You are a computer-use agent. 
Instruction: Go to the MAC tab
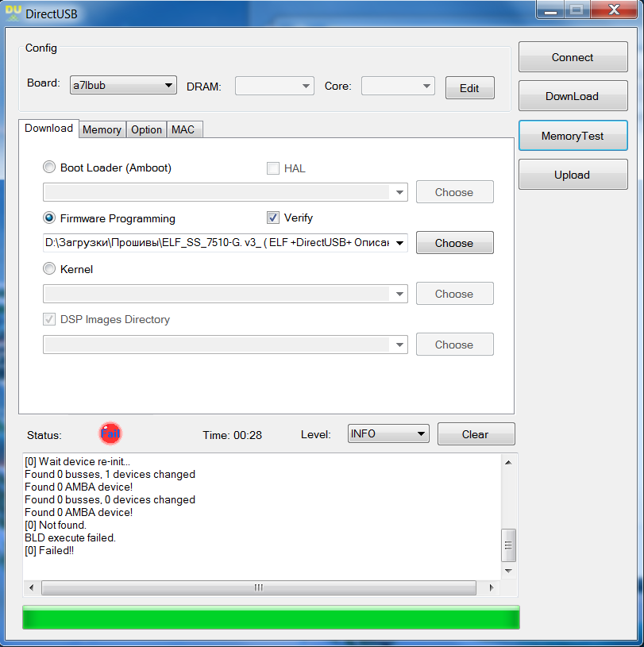pos(183,129)
